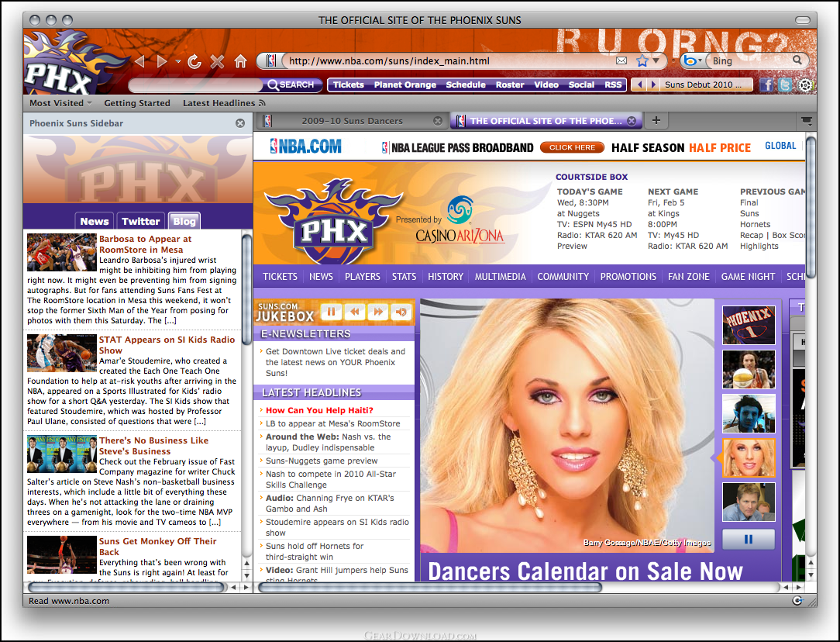This screenshot has width=840, height=642.
Task: Pause the featured photo slideshow
Action: click(x=749, y=539)
